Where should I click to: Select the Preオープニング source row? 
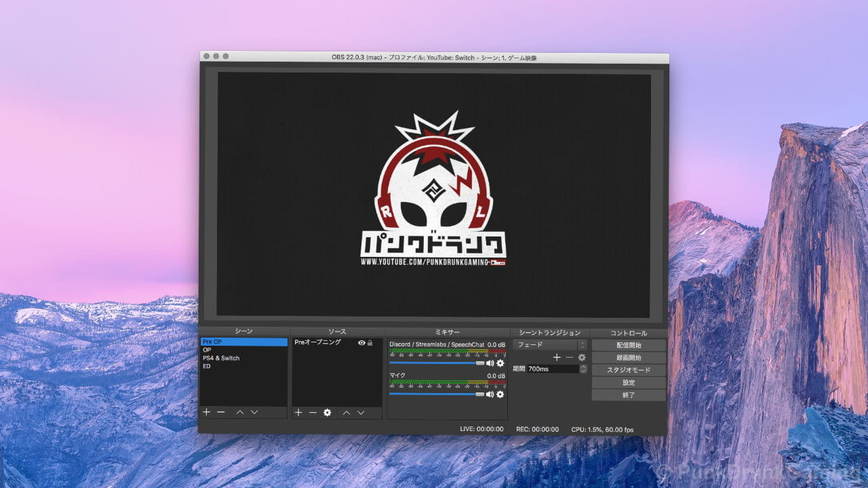pyautogui.click(x=337, y=343)
